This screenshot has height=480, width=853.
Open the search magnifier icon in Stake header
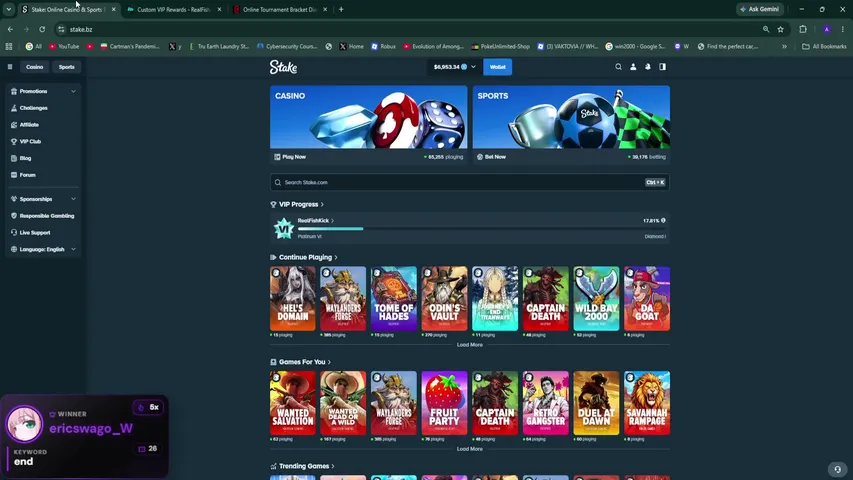(x=618, y=67)
